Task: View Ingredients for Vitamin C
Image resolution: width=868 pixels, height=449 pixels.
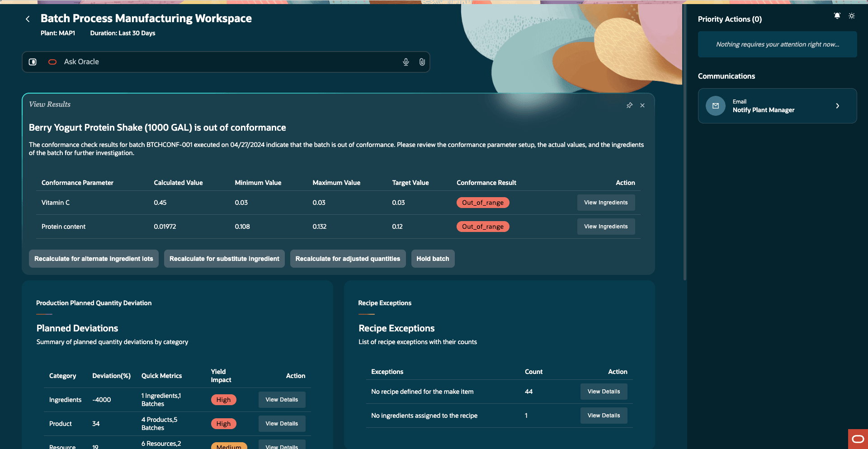Action: tap(606, 203)
